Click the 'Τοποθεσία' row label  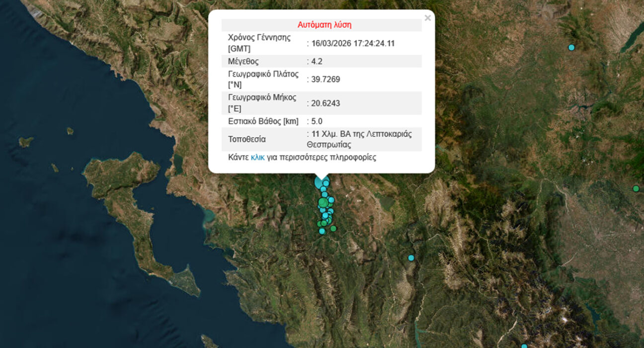click(247, 139)
